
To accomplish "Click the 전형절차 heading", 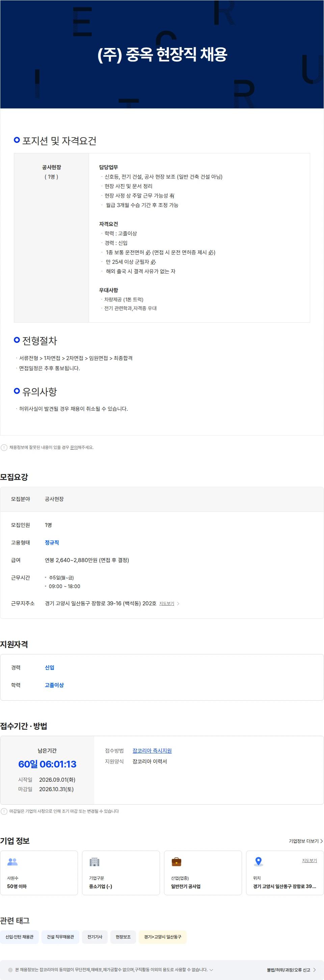I will point(39,341).
